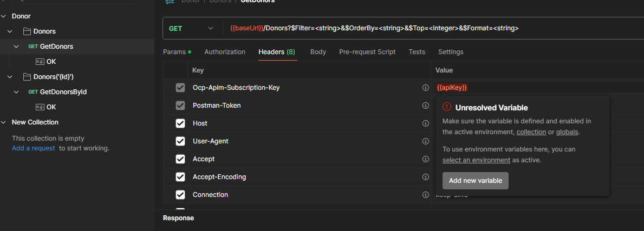Click info icon beside Host header
The height and width of the screenshot is (231, 644).
tap(426, 123)
